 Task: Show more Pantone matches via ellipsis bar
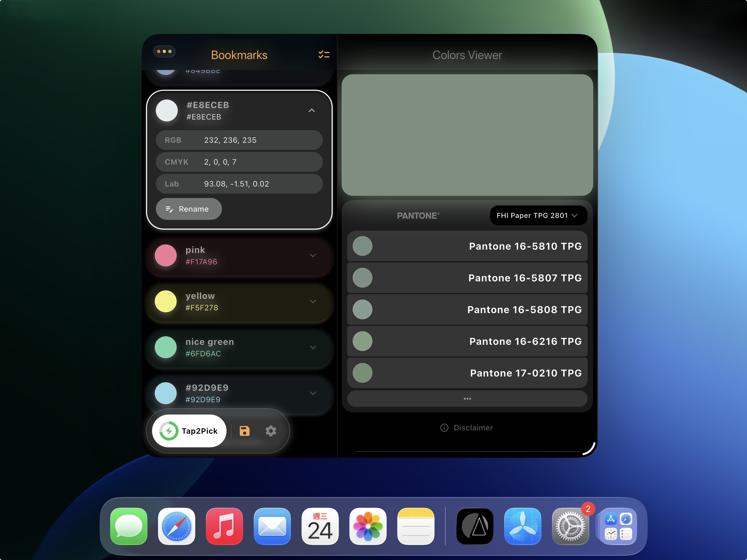click(467, 399)
